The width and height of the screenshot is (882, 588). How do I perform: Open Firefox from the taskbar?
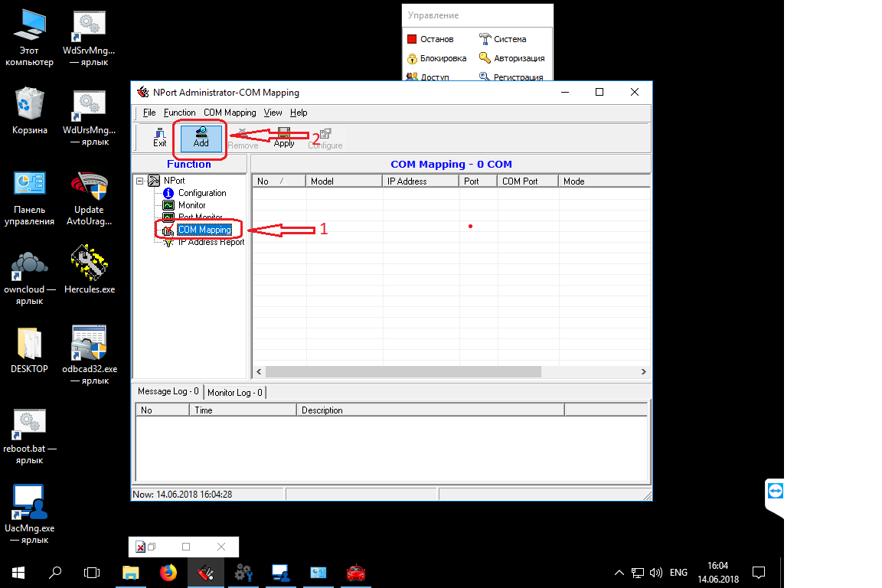pyautogui.click(x=168, y=572)
